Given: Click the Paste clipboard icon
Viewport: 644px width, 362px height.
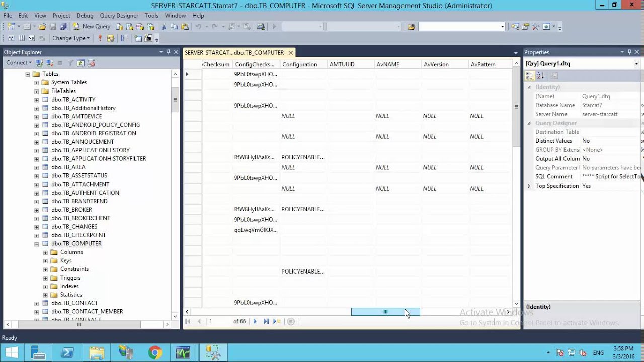Looking at the screenshot, I should coord(185,27).
